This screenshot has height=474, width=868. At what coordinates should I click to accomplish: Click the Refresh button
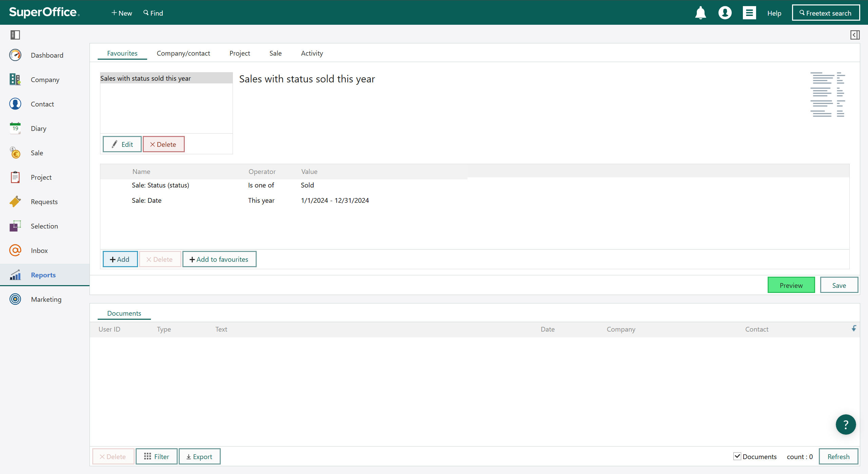(x=839, y=456)
